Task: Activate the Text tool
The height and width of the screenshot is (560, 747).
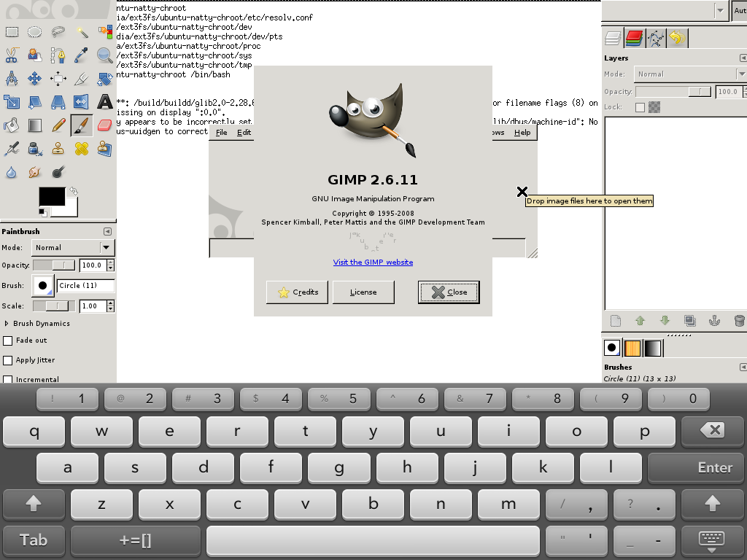Action: (105, 102)
